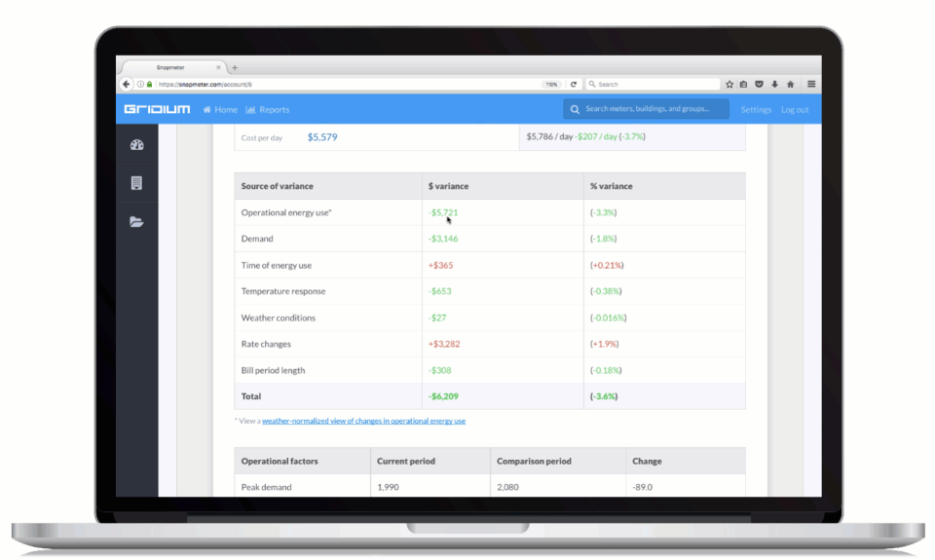This screenshot has width=935, height=560.
Task: Click the Comparison period column header
Action: [534, 461]
